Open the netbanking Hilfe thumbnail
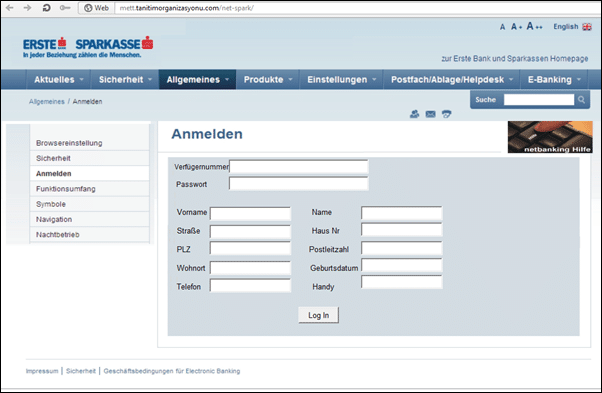The height and width of the screenshot is (393, 602). (550, 137)
